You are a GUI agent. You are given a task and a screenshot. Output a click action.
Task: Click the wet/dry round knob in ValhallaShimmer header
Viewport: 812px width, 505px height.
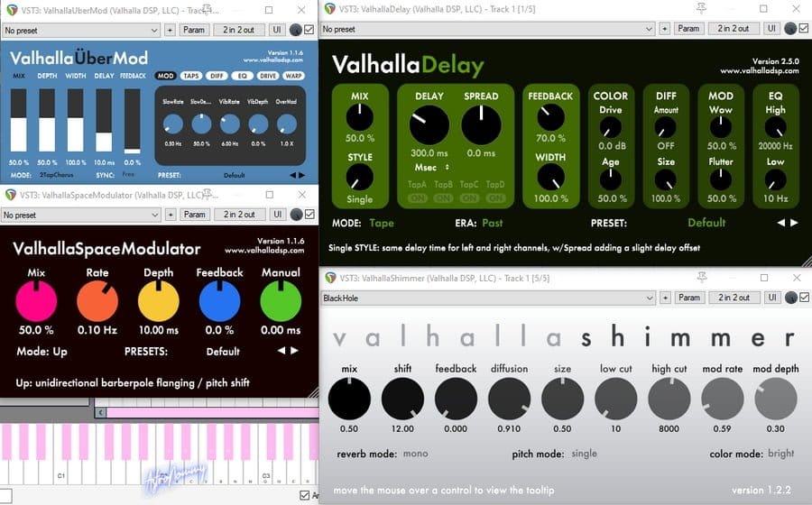790,298
